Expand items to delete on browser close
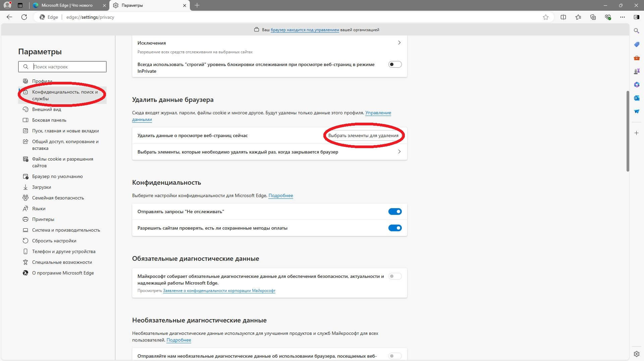644x361 pixels. (399, 152)
